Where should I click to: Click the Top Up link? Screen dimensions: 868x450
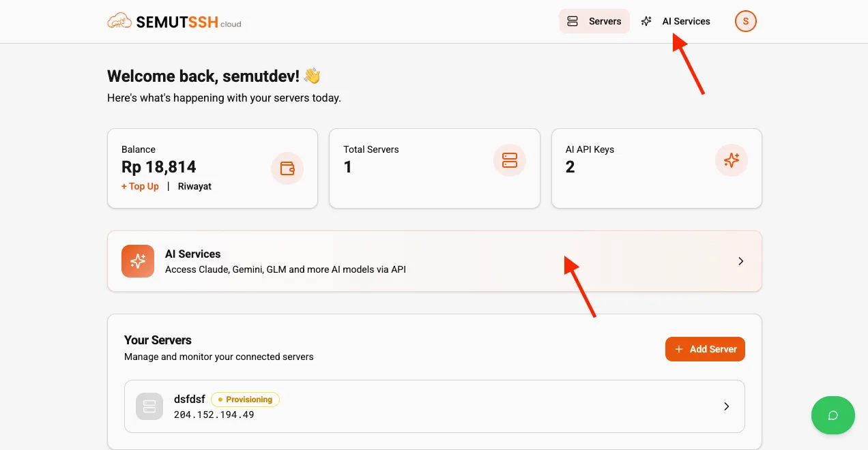click(x=139, y=185)
